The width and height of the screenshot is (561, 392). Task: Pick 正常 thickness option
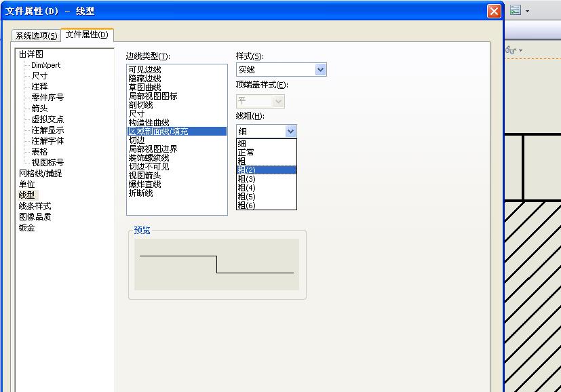click(266, 153)
